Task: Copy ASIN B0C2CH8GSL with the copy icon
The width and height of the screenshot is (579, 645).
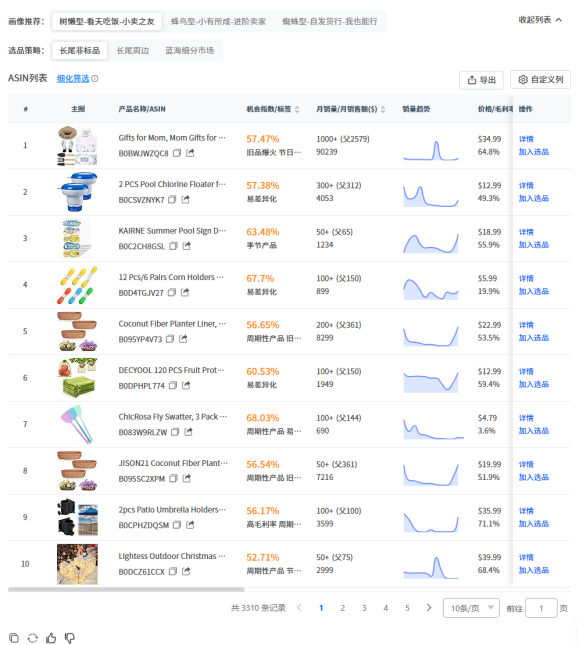Action: click(x=174, y=246)
